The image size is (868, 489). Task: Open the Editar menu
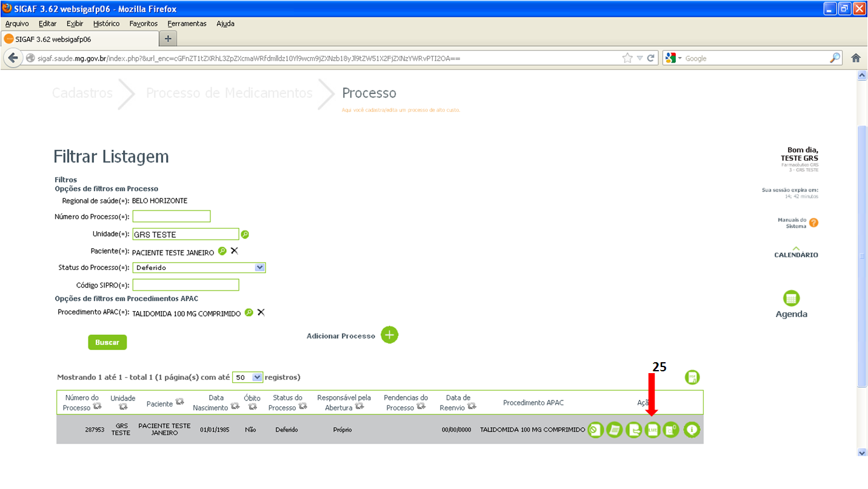(x=47, y=24)
